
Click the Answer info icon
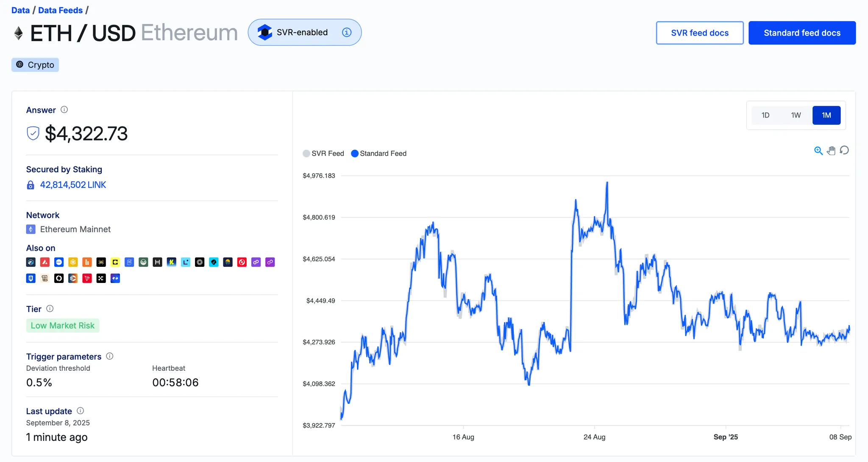[x=64, y=109]
